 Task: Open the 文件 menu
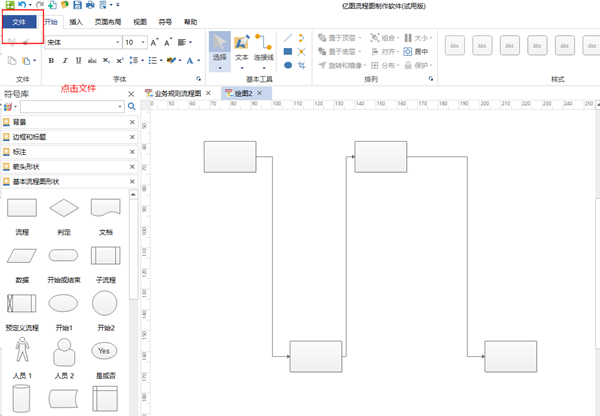click(20, 21)
